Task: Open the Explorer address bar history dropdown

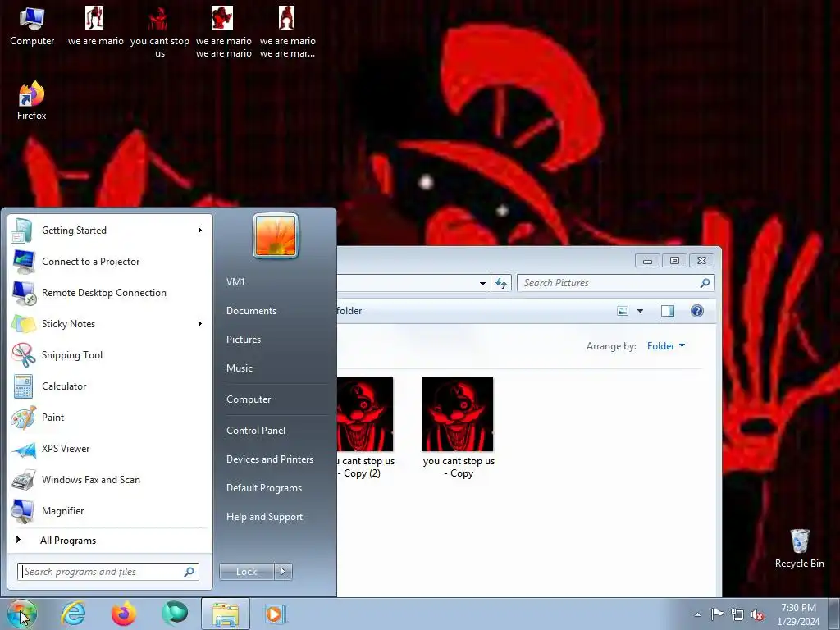Action: [x=482, y=283]
